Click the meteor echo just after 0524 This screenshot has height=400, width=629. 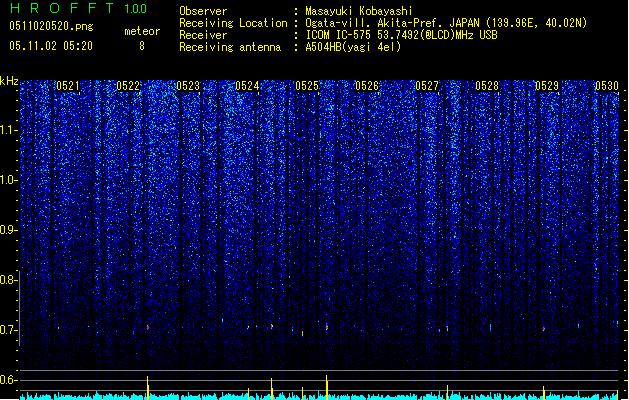(272, 326)
